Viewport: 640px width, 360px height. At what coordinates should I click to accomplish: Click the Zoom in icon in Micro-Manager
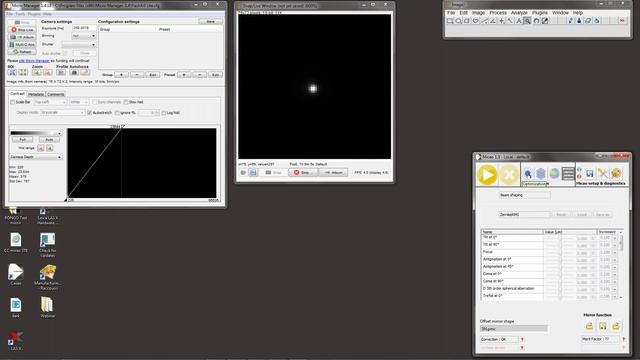pyautogui.click(x=37, y=73)
